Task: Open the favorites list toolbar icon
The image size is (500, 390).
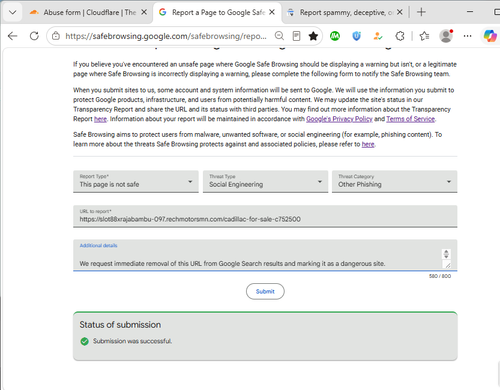Action: point(424,36)
